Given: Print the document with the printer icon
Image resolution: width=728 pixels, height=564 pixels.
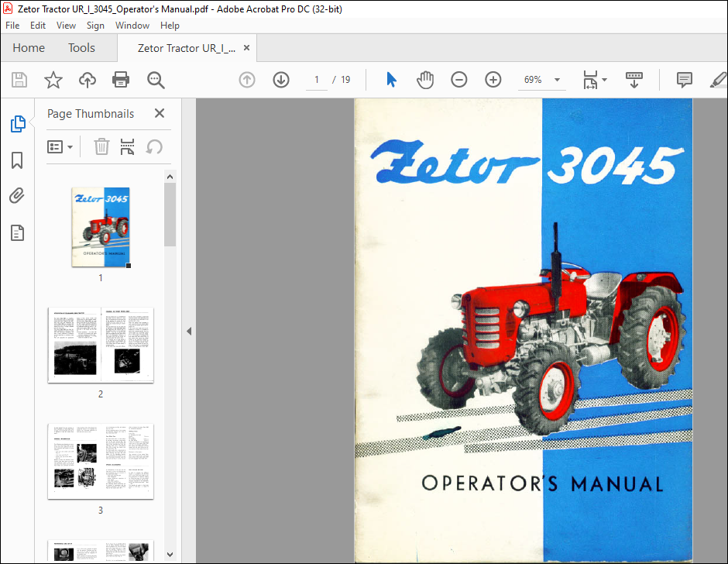Looking at the screenshot, I should coord(121,80).
